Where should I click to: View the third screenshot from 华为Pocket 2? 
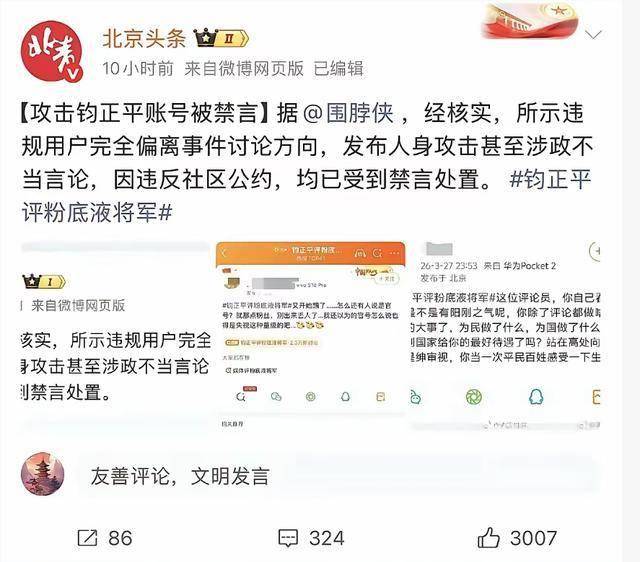pyautogui.click(x=506, y=335)
